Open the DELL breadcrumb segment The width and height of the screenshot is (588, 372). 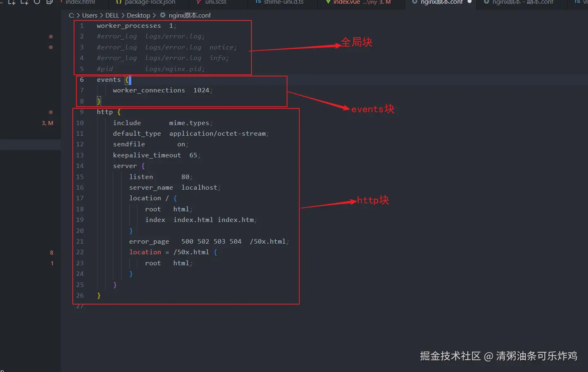point(112,16)
